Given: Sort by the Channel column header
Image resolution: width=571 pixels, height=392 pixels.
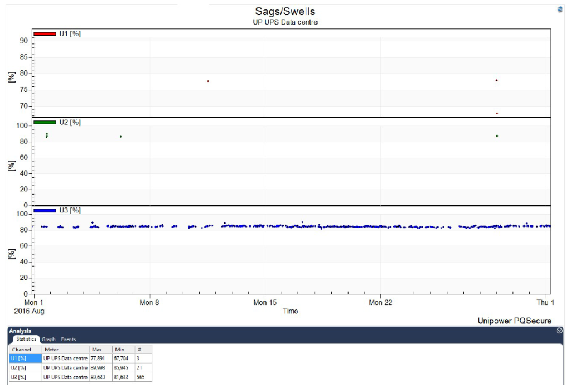Looking at the screenshot, I should (26, 350).
